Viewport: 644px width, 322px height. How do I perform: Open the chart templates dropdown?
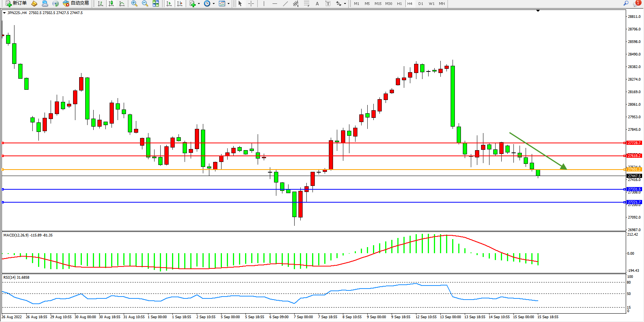click(x=228, y=3)
